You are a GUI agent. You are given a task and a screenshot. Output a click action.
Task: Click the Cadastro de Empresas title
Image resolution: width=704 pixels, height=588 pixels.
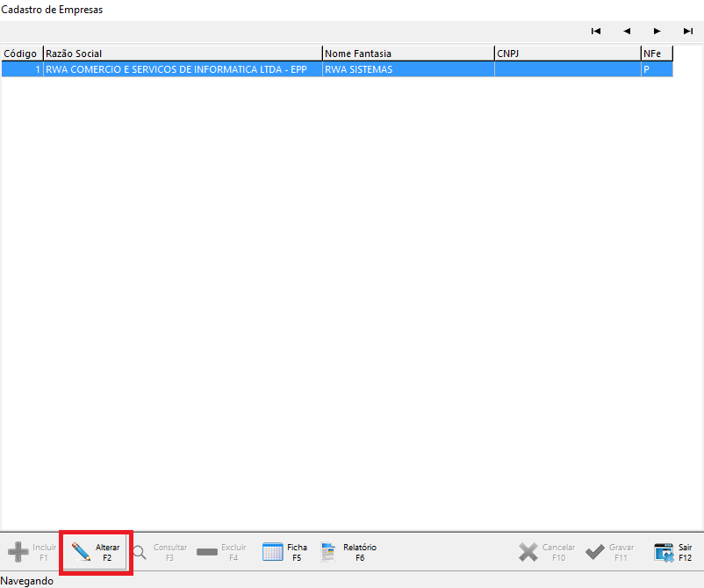52,10
